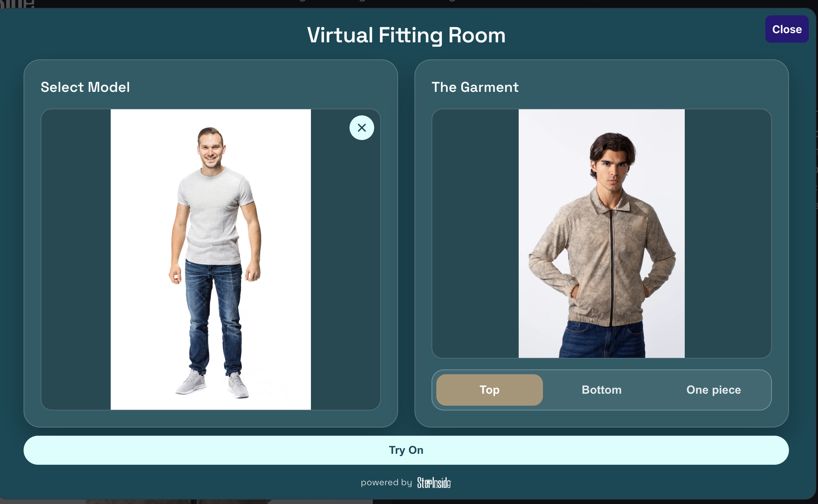
Task: Select the Top garment type
Action: coord(489,390)
